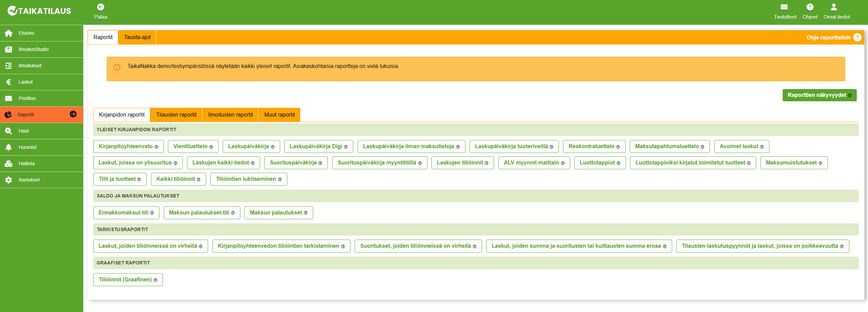
Task: Click the Palaa back arrow icon
Action: pyautogui.click(x=101, y=7)
